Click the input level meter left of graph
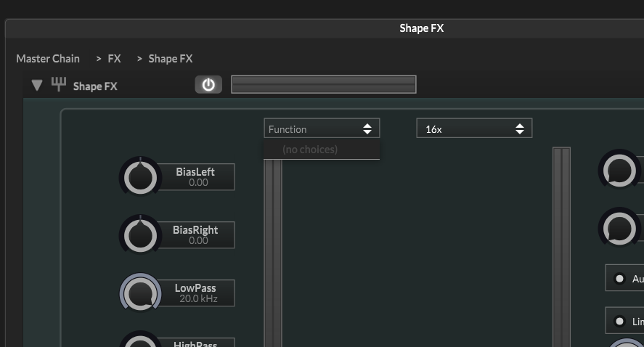This screenshot has height=347, width=644. [x=273, y=253]
